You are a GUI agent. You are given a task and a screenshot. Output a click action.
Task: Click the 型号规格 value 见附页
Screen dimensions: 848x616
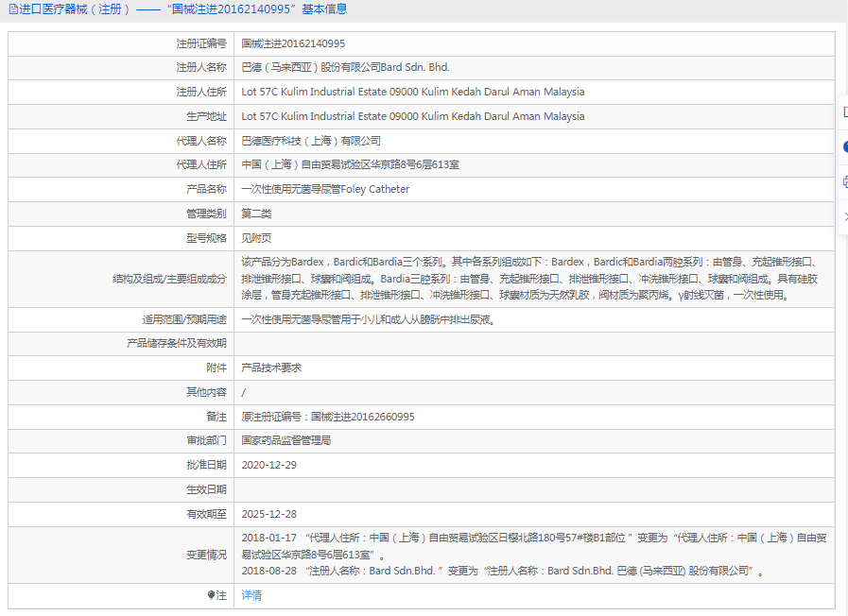coord(256,238)
